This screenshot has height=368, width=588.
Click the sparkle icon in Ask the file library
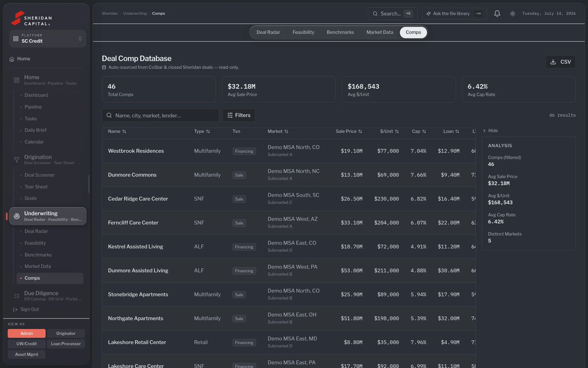pos(428,14)
